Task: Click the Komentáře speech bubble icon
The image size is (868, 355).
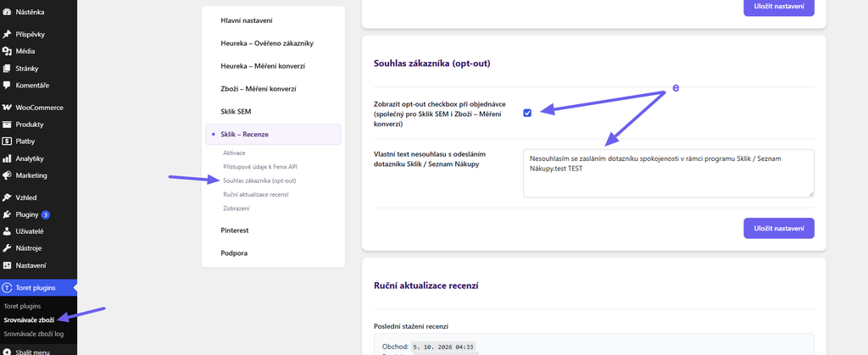Action: click(x=7, y=86)
